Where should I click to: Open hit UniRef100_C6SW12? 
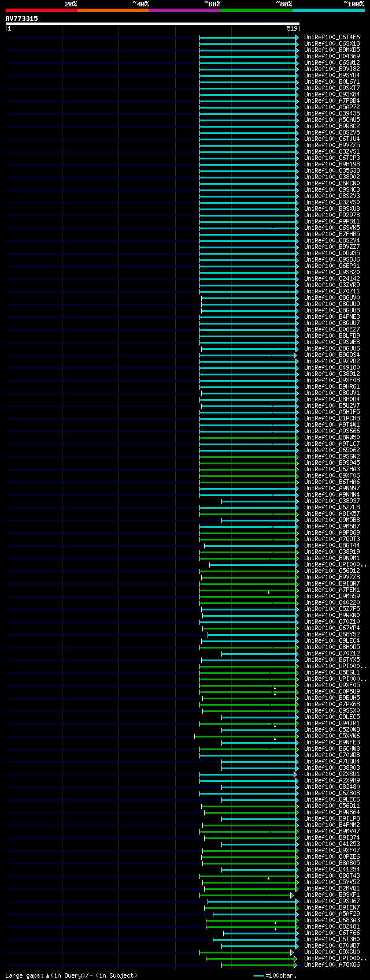[x=332, y=62]
